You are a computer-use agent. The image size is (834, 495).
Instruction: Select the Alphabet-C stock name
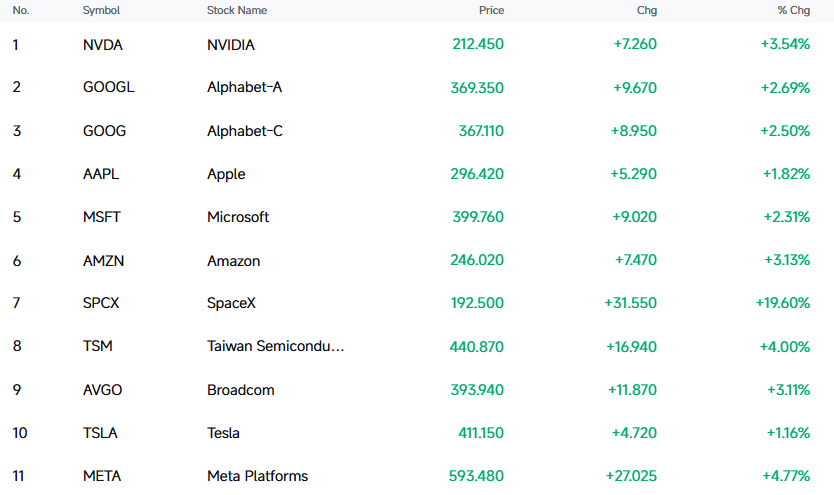245,131
